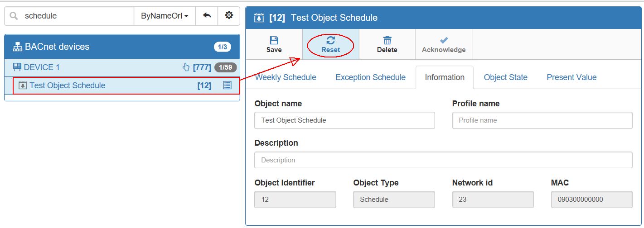This screenshot has width=644, height=228.
Task: Open the settings gear icon
Action: coord(229,16)
